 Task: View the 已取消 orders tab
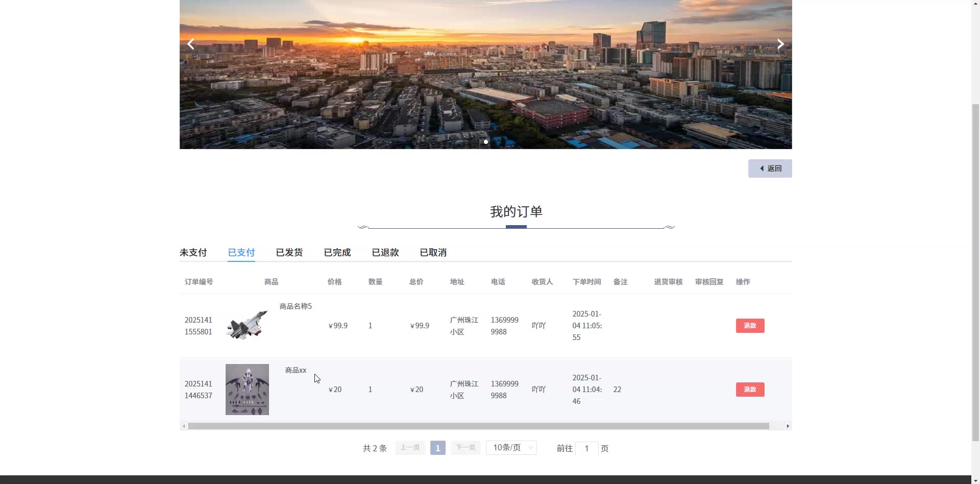[433, 252]
